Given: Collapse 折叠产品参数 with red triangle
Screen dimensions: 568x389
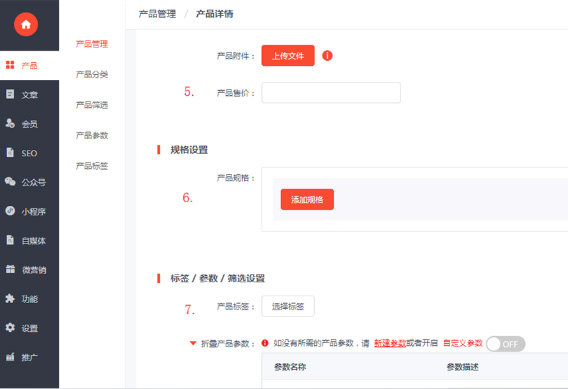Looking at the screenshot, I should tap(193, 343).
